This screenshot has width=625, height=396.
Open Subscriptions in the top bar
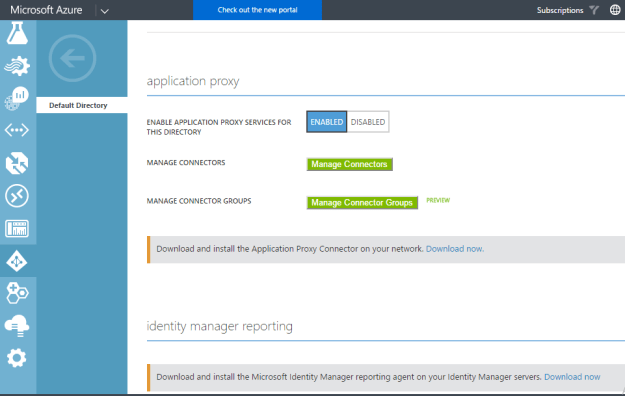click(x=560, y=10)
